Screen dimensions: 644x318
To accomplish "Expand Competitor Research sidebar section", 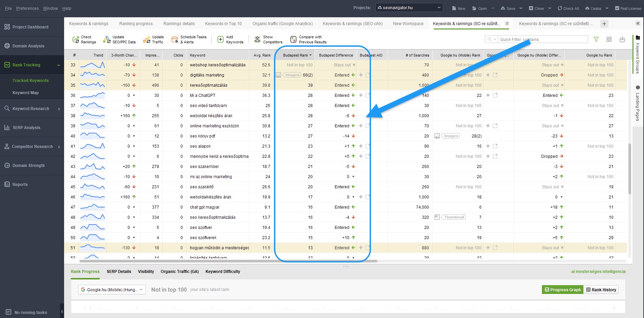I will (x=32, y=147).
